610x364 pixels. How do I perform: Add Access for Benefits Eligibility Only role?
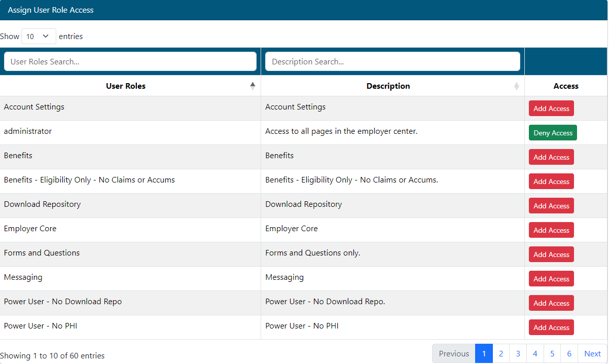[551, 181]
